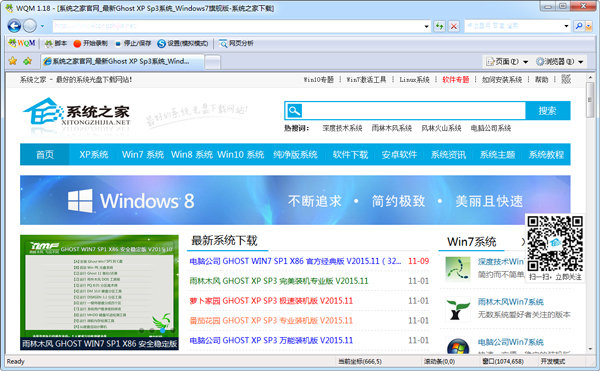Viewport: 600px width, 371px height.
Task: Open a new blank tab
Action: (213, 62)
